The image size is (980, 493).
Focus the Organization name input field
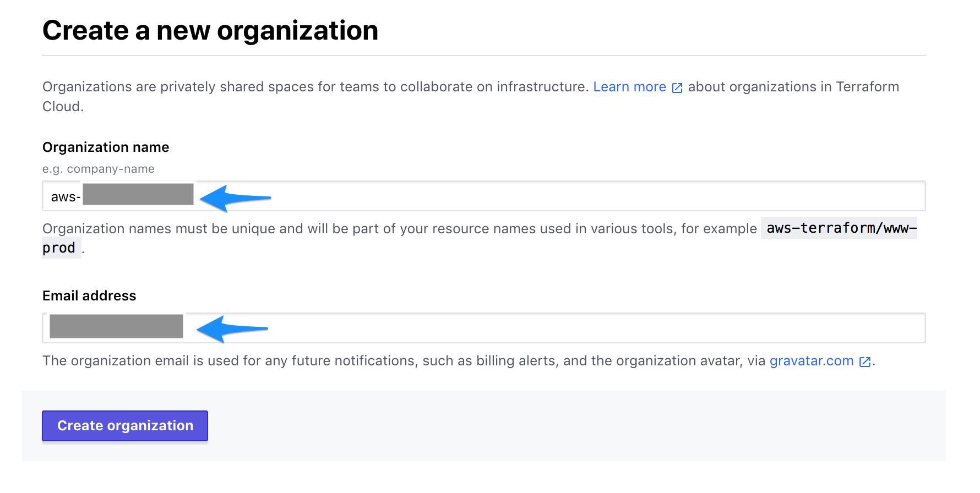[x=551, y=196]
